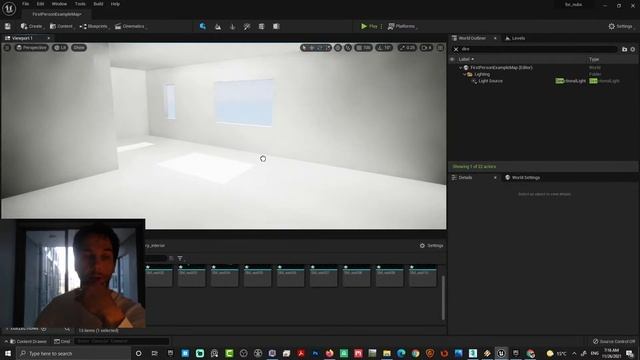
Task: Switch to the Levels tab
Action: point(515,38)
